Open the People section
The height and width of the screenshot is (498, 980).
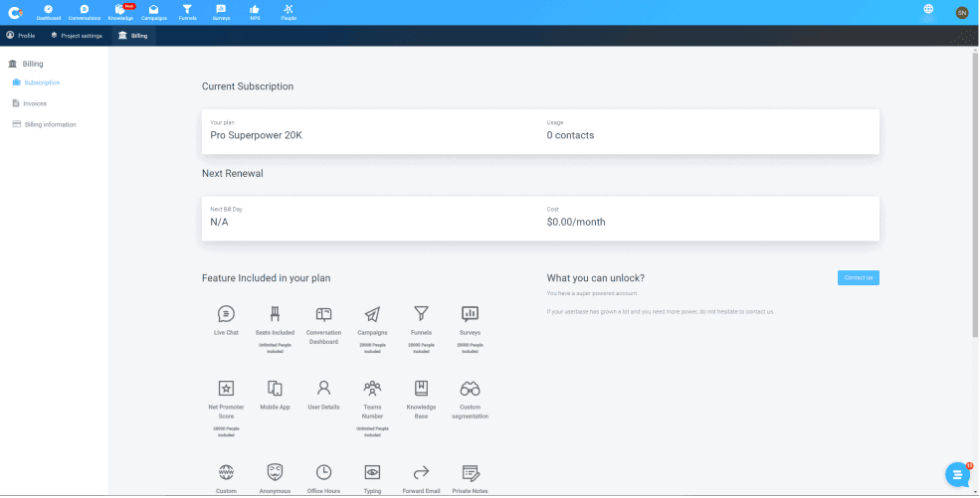pos(288,12)
